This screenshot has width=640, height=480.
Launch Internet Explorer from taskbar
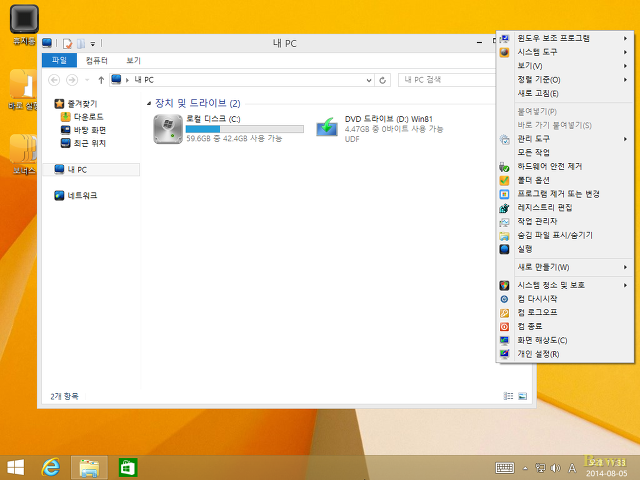point(51,467)
